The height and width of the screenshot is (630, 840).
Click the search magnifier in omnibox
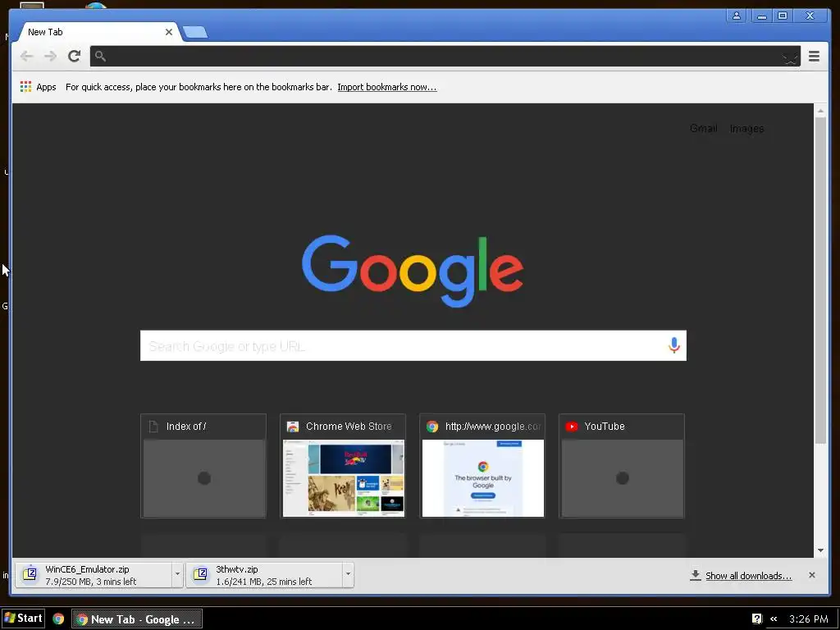(x=100, y=56)
